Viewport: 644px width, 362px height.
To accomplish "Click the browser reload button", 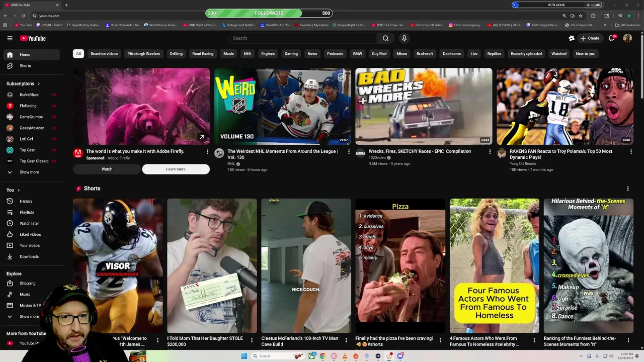I will 23,16.
